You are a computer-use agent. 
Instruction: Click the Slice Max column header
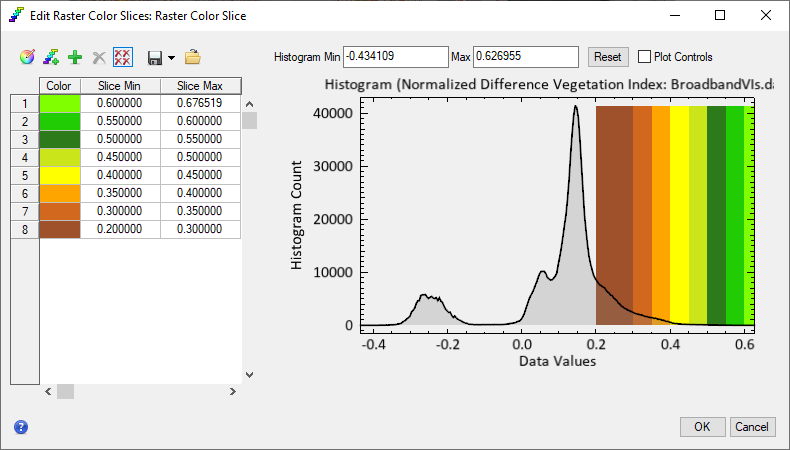pos(200,86)
